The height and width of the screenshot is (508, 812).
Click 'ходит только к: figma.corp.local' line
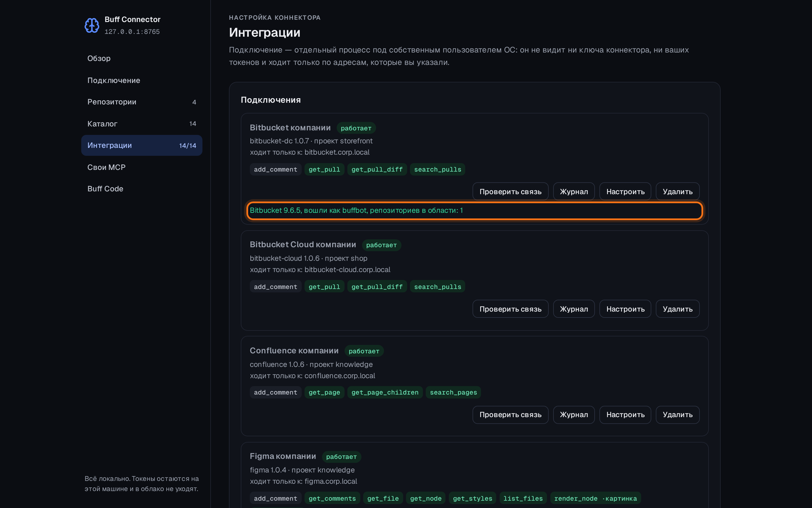pyautogui.click(x=303, y=481)
